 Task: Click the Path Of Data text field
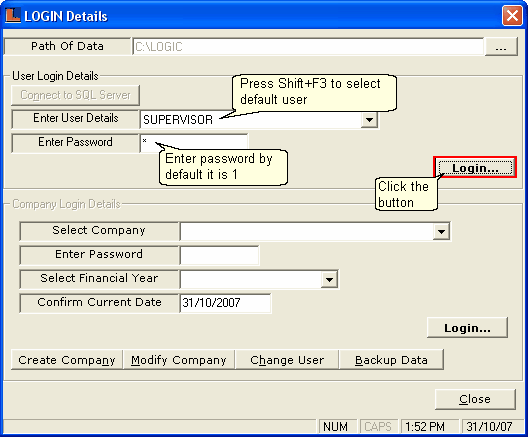(308, 46)
